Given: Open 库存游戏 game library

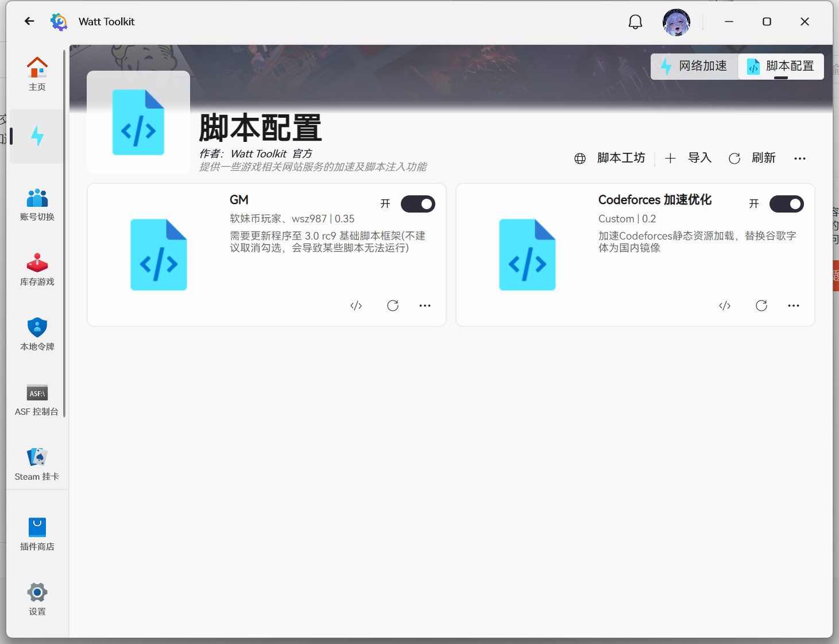Looking at the screenshot, I should pos(37,270).
